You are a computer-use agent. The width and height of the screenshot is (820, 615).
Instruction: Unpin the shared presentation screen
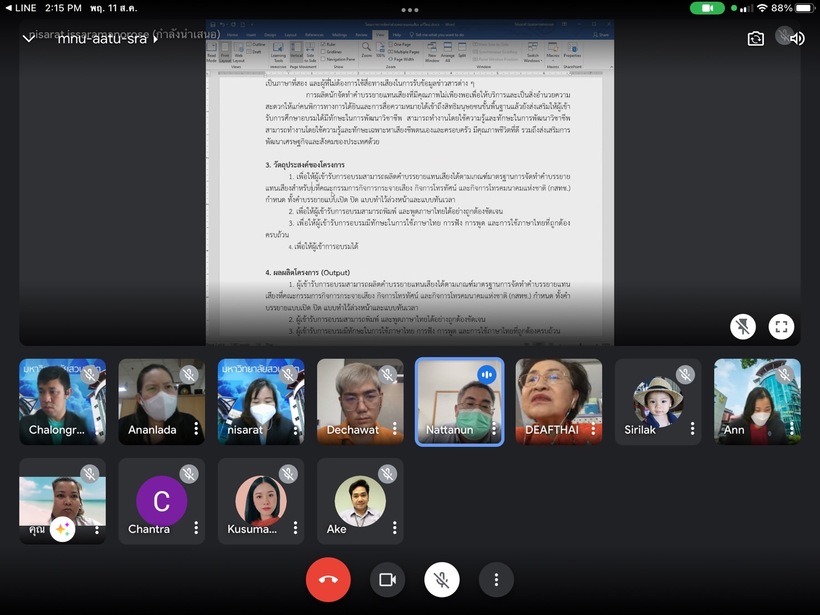click(x=742, y=326)
